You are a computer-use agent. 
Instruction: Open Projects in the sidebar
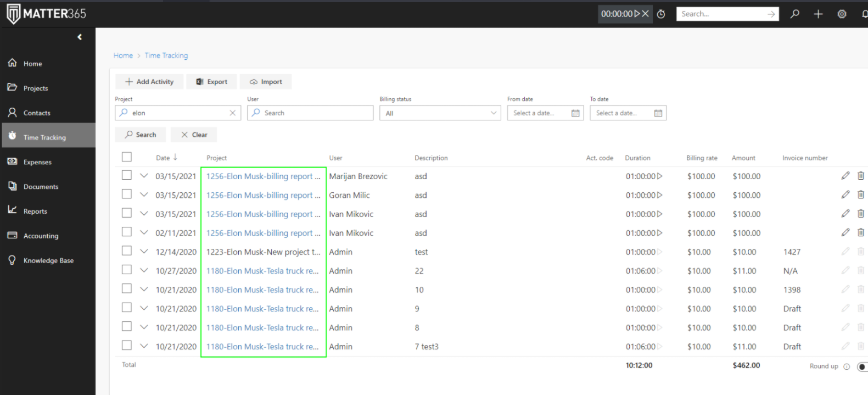[48, 88]
